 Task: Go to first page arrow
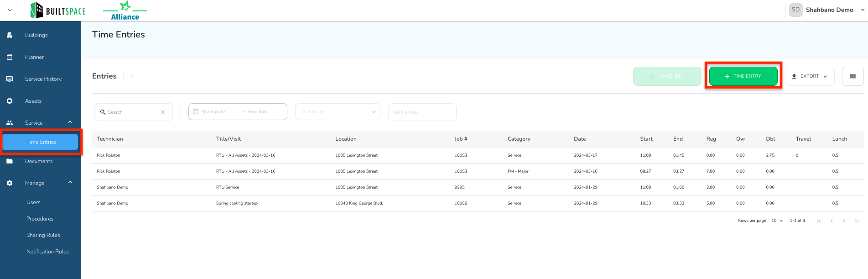[x=819, y=221]
